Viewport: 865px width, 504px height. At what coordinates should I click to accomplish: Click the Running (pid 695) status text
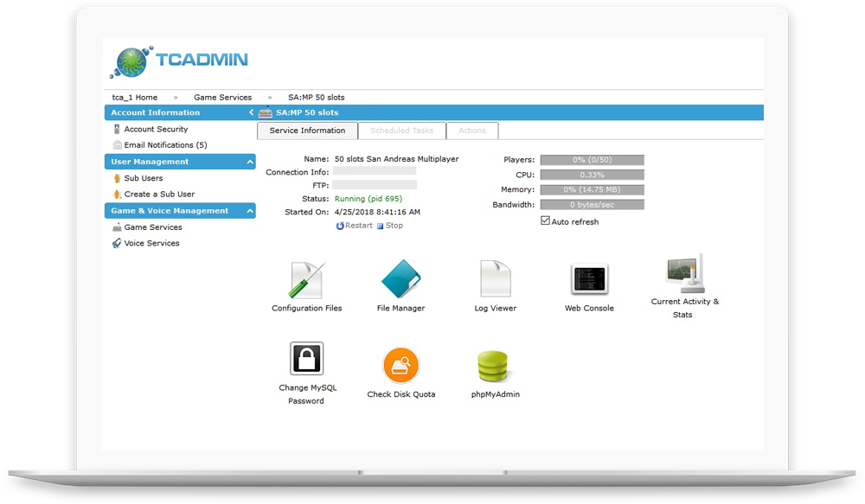(x=368, y=199)
